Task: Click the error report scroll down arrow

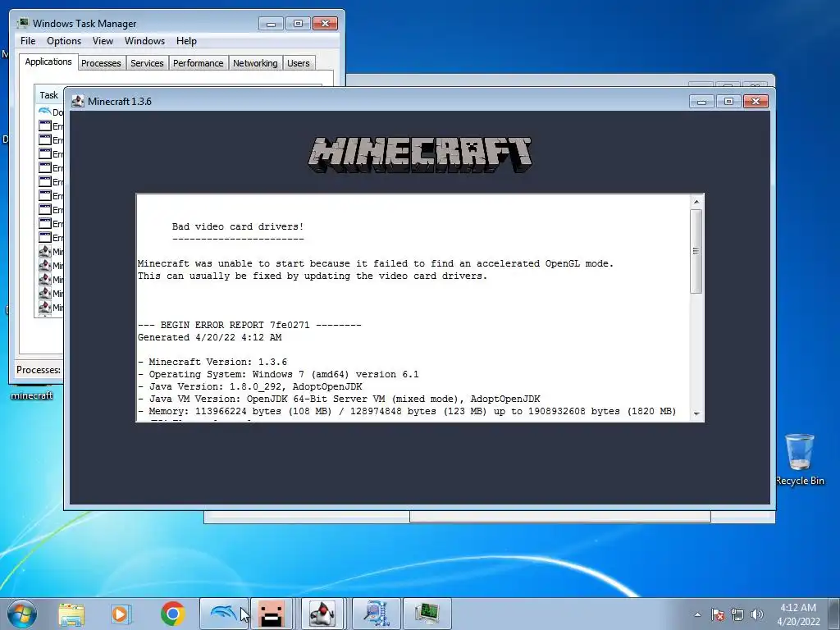Action: [696, 413]
